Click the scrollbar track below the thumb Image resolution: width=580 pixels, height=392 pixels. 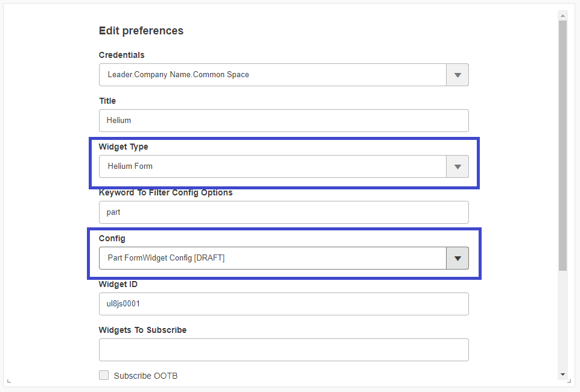562,320
